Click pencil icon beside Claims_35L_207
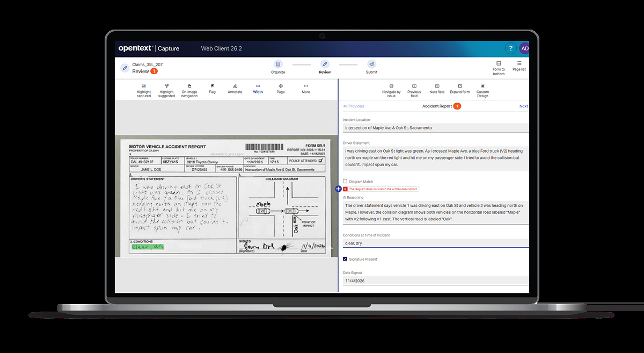Screen dimensions: 644x353 pos(125,68)
